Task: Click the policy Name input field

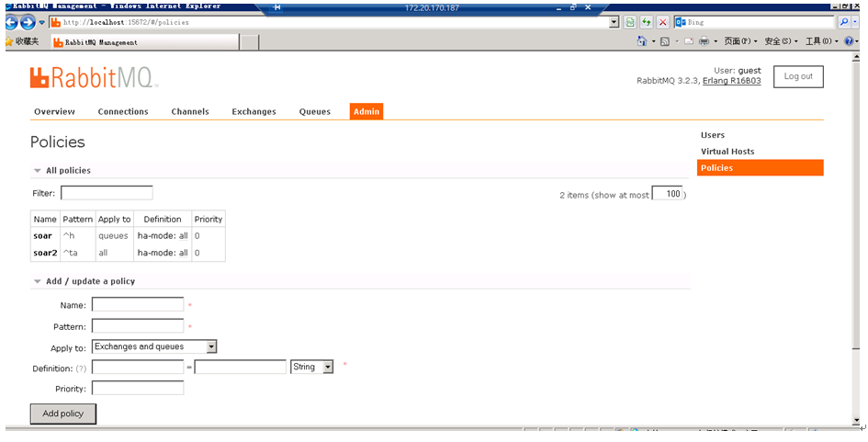Action: [138, 304]
